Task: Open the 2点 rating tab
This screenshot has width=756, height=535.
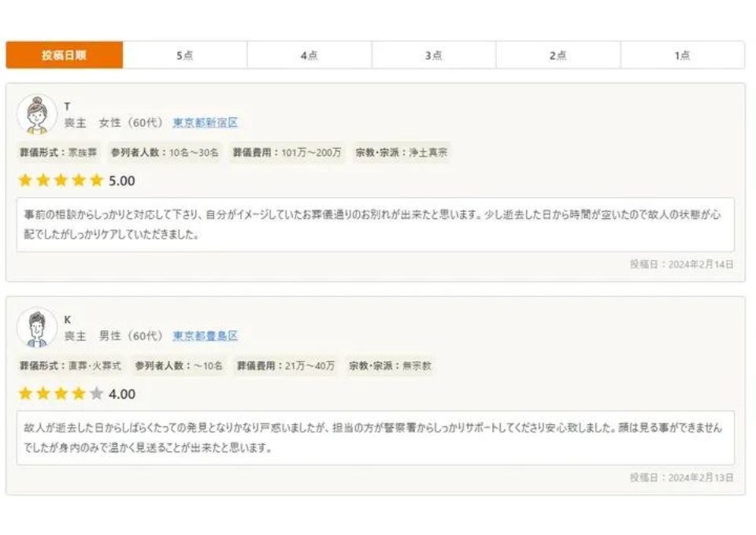Action: pyautogui.click(x=558, y=55)
